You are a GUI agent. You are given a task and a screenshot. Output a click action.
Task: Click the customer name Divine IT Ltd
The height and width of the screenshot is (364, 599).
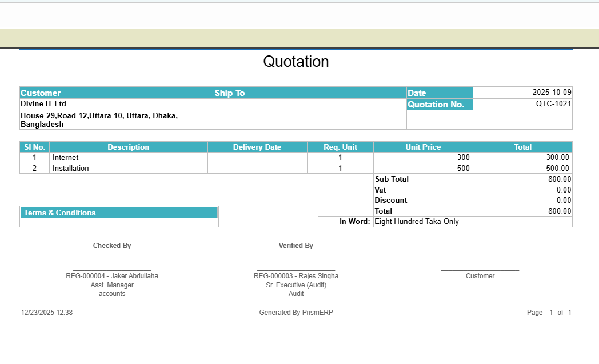(43, 104)
